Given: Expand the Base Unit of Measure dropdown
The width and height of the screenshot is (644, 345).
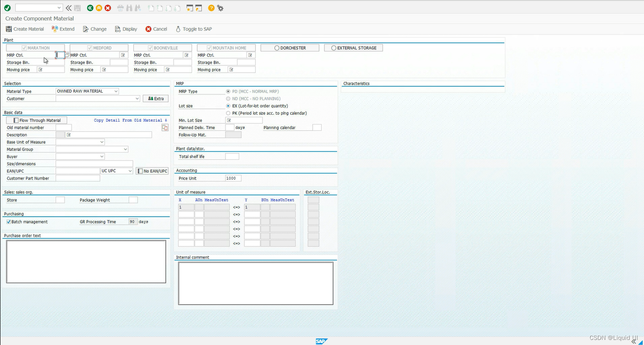Looking at the screenshot, I should click(102, 142).
